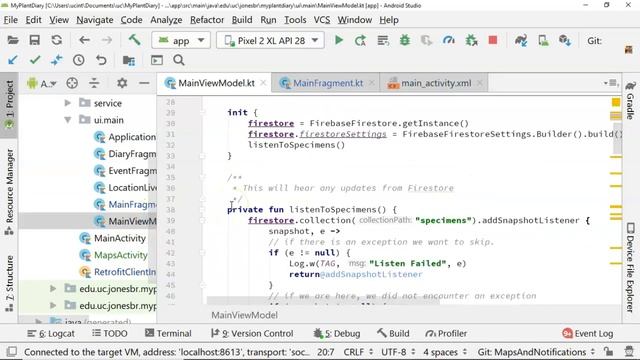The image size is (640, 360).
Task: Open the Terminal tool window
Action: click(168, 333)
